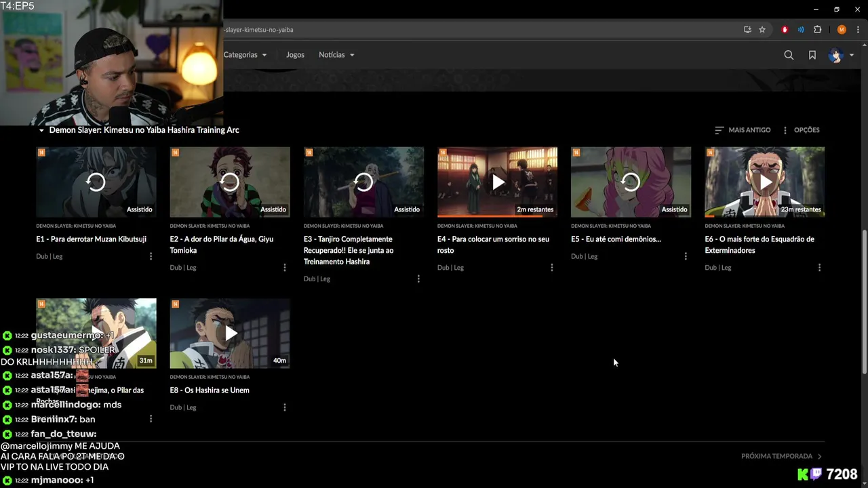
Task: Play episode E8 with the play icon
Action: 231,333
